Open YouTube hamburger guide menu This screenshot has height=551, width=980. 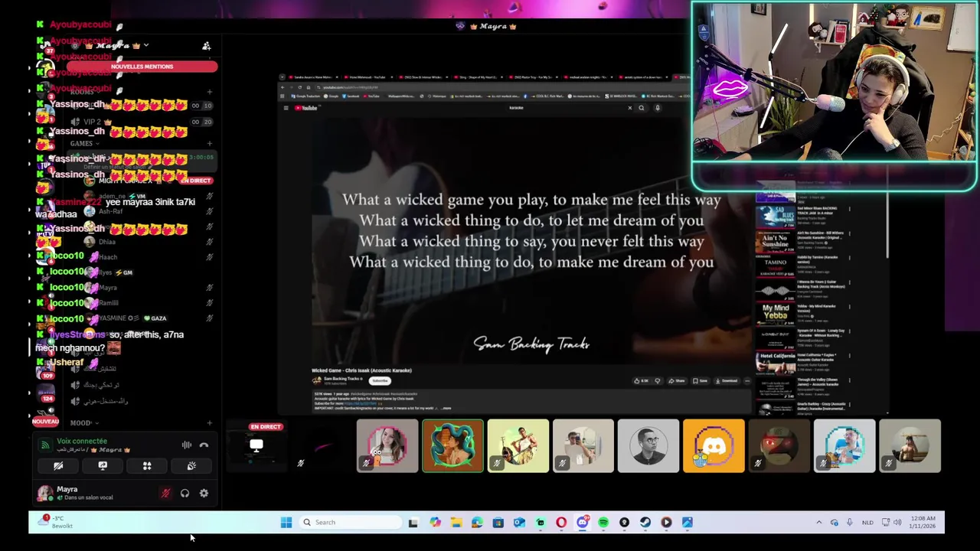286,108
